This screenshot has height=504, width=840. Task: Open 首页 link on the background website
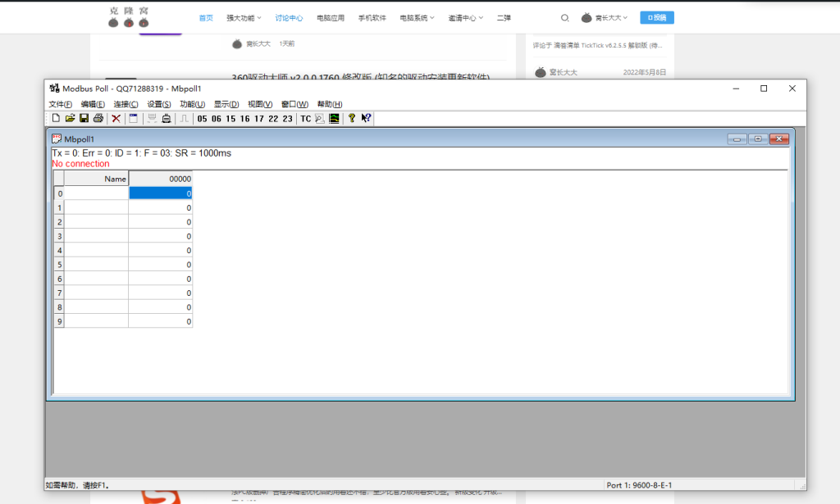pos(206,18)
